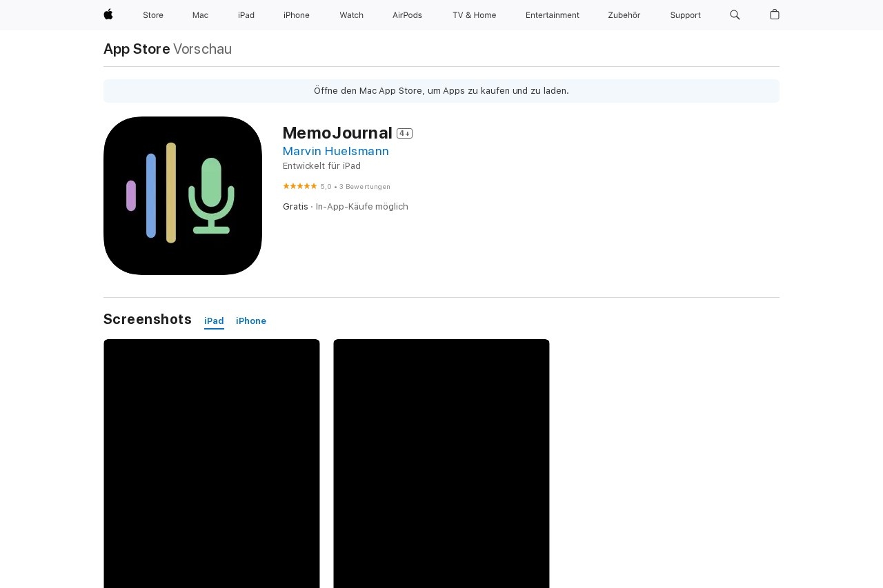Switch to the iPhone screenshots tab

click(x=251, y=321)
